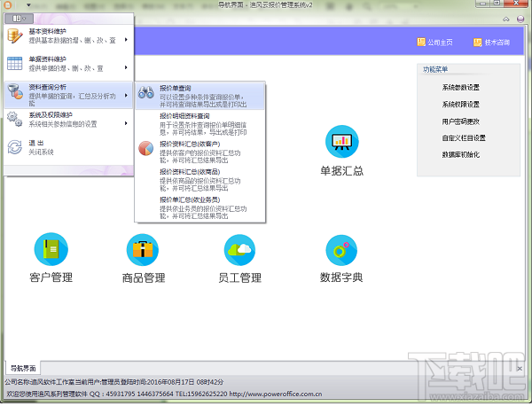Open the 员工管理 cloud icon
This screenshot has height=406, width=532.
240,250
